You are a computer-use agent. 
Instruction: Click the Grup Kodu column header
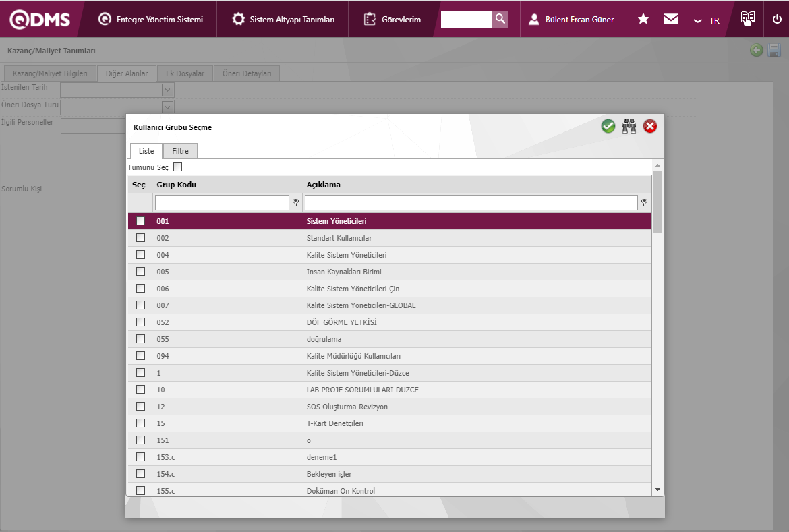176,185
